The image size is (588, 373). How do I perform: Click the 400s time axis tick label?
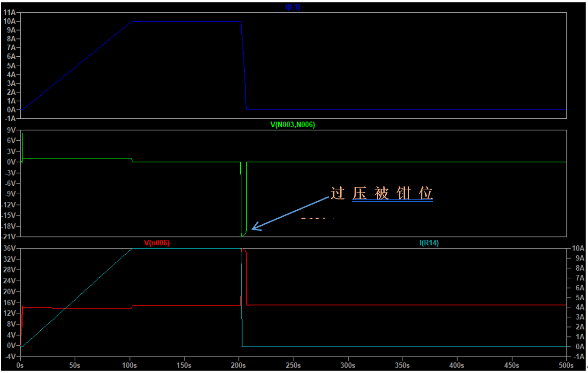pyautogui.click(x=457, y=365)
